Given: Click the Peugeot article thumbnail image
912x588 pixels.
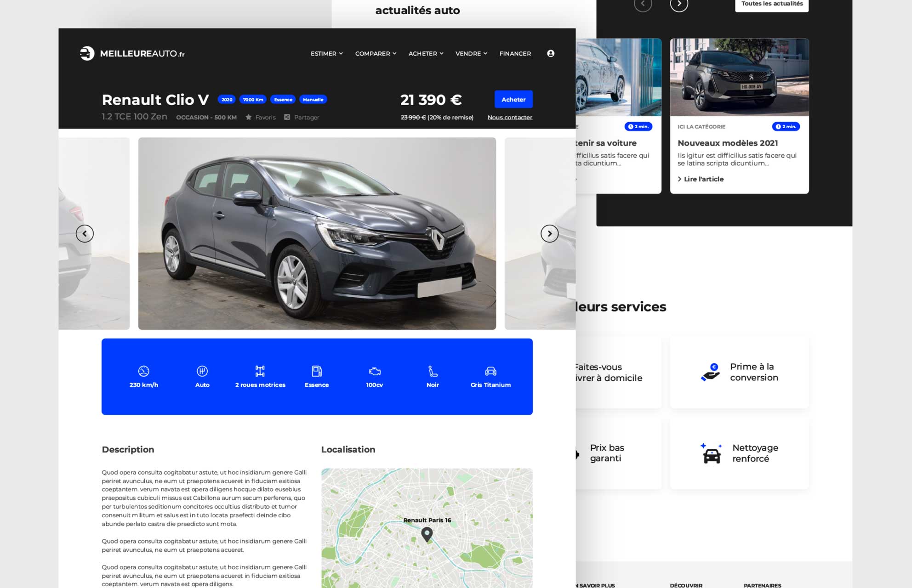Looking at the screenshot, I should click(739, 77).
